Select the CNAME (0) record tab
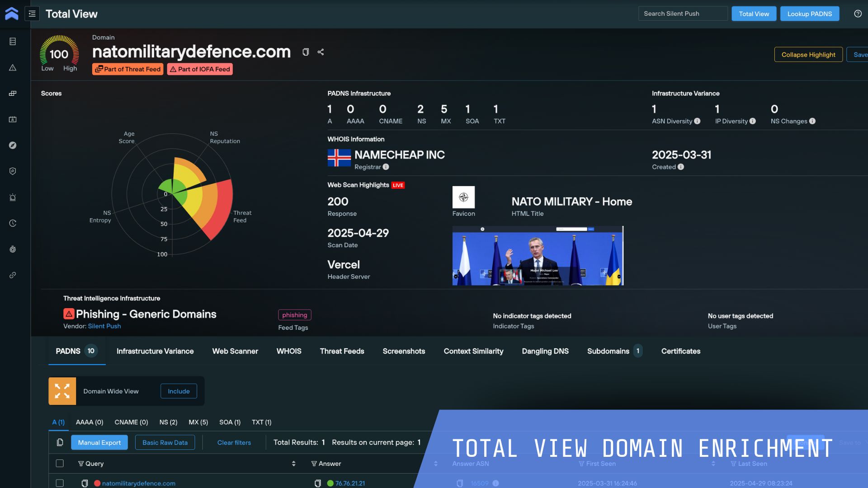The width and height of the screenshot is (868, 488). [x=131, y=422]
